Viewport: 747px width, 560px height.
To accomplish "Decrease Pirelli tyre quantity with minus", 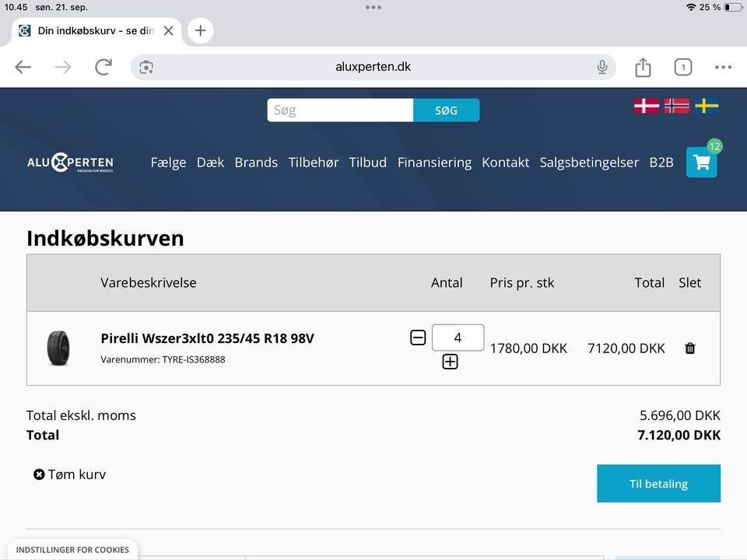I will 418,338.
